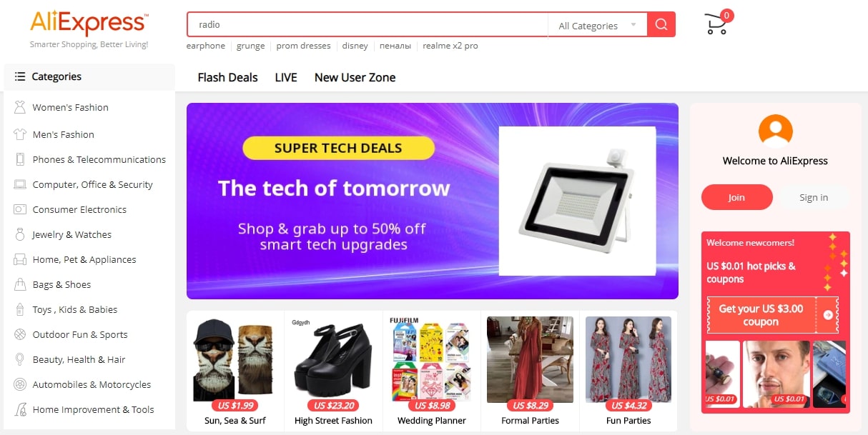Click the Automobiles & Motorcycles wheel icon
The width and height of the screenshot is (868, 435).
(x=20, y=384)
